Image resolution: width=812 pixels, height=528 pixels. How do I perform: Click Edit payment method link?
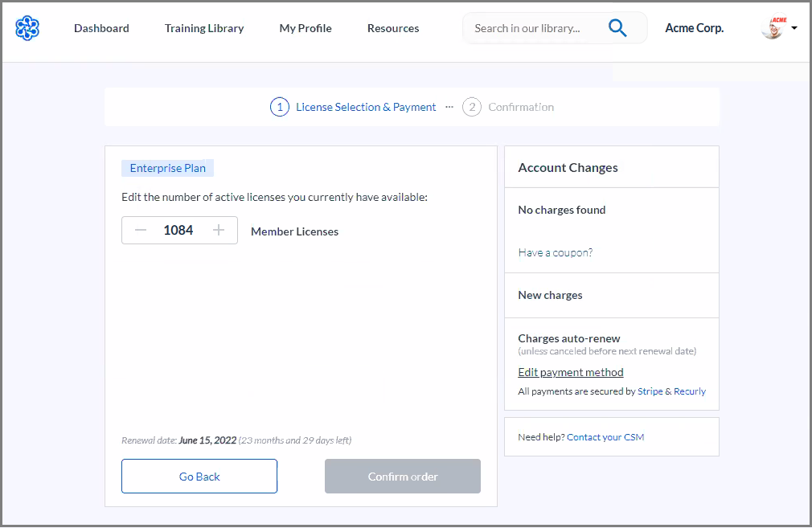571,372
